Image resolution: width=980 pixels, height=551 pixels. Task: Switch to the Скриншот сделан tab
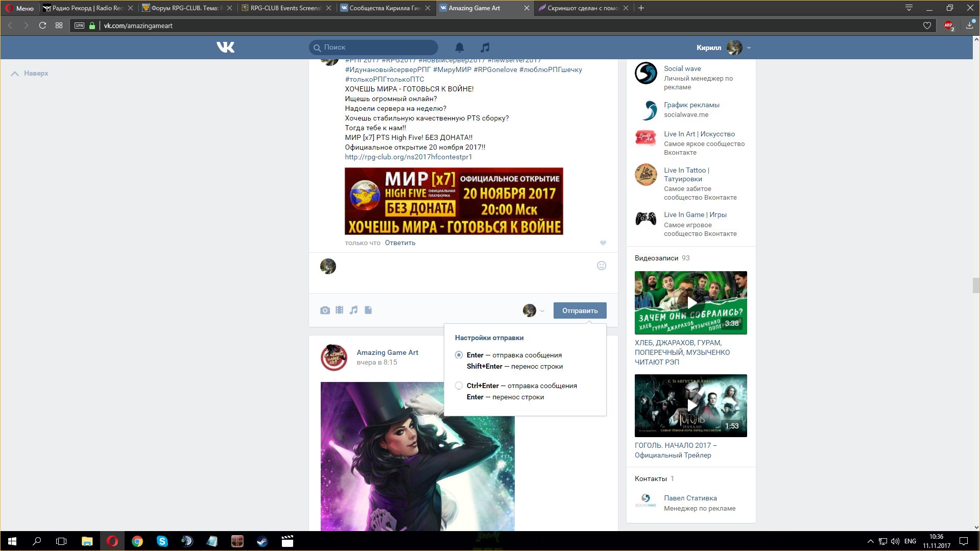(583, 8)
